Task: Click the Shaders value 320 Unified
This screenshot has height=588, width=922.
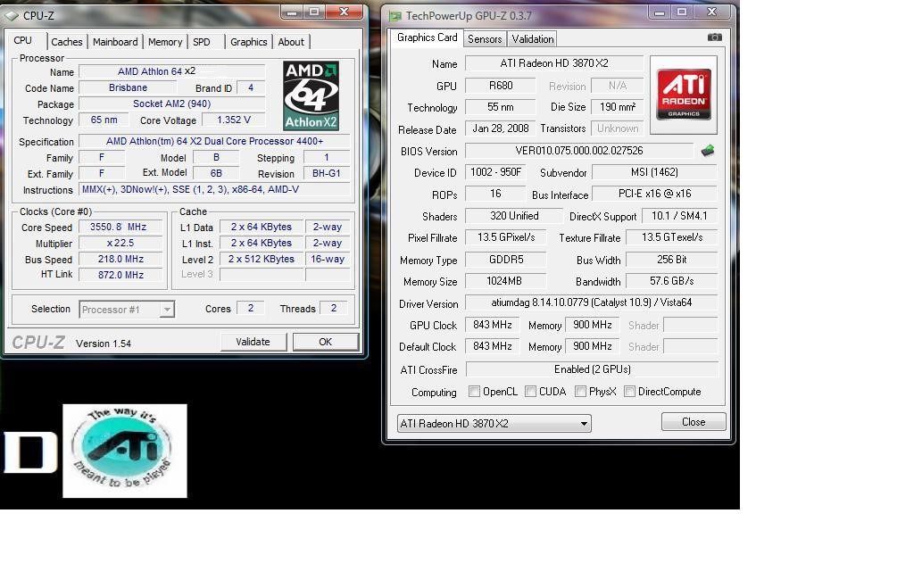Action: coord(514,216)
